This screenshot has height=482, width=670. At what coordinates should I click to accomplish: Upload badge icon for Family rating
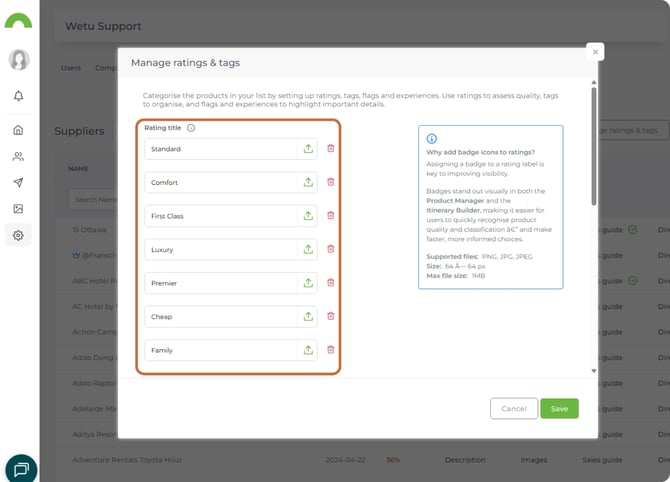click(x=308, y=350)
